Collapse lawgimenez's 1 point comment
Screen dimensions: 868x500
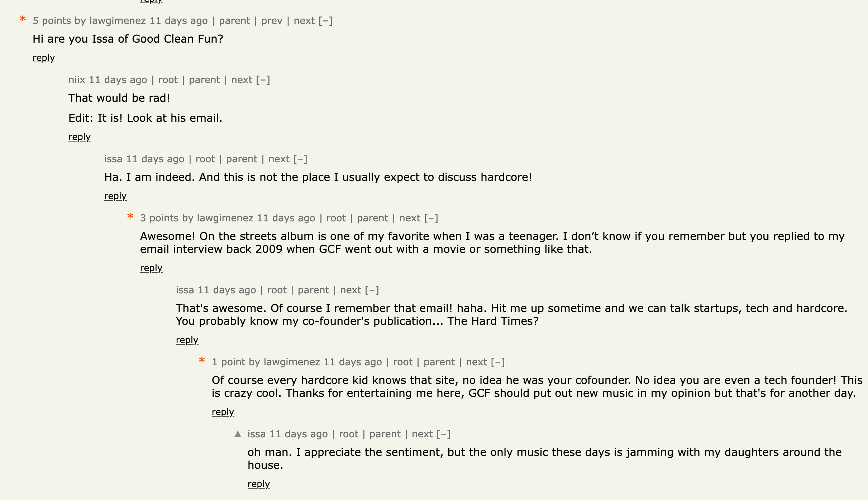[498, 362]
